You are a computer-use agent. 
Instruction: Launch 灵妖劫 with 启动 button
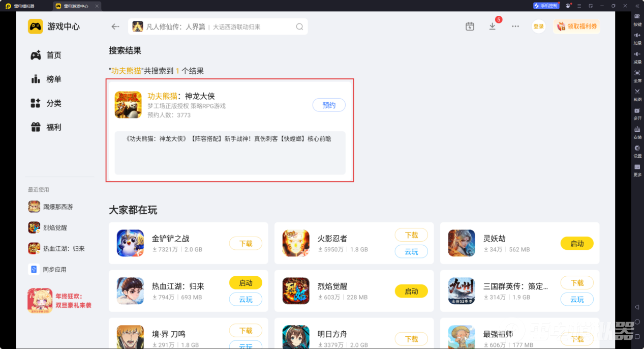(x=577, y=244)
